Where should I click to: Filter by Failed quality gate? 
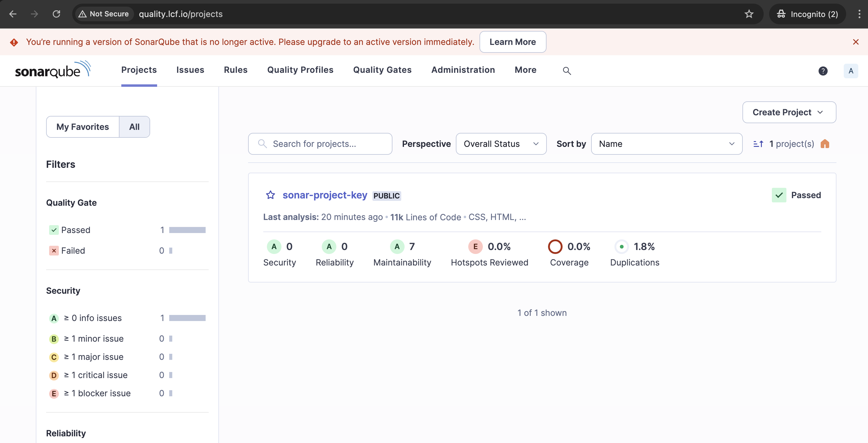tap(73, 251)
